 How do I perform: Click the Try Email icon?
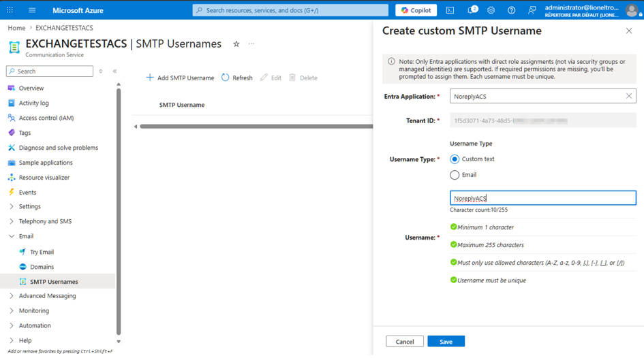point(22,252)
